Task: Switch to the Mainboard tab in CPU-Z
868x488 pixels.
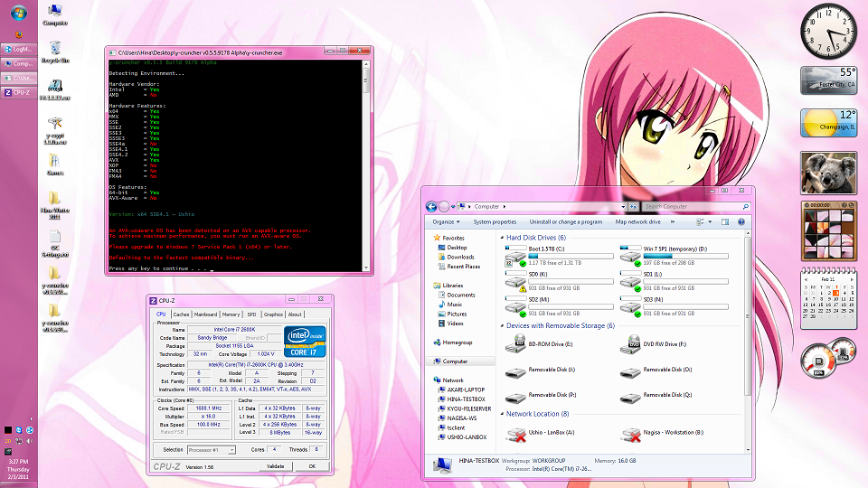Action: click(205, 314)
